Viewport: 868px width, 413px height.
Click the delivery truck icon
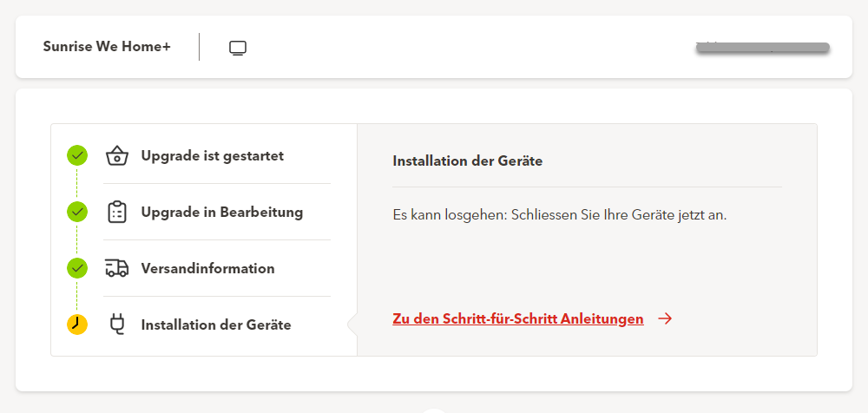pyautogui.click(x=117, y=268)
